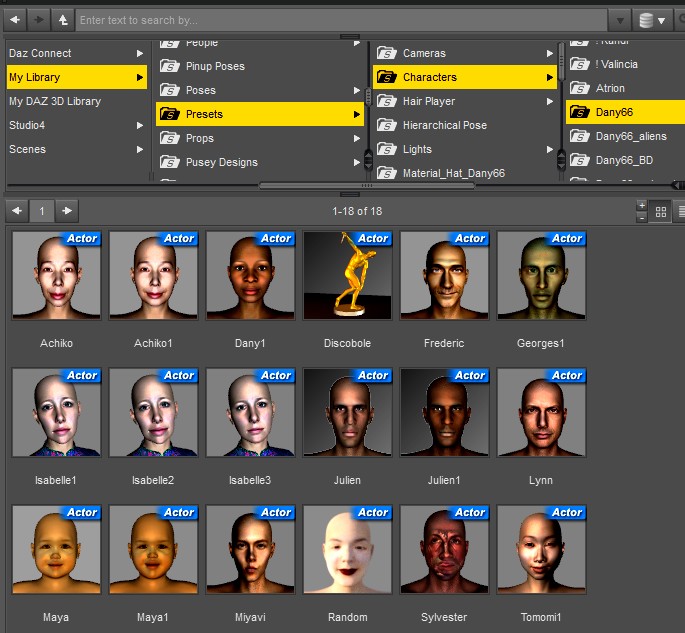Viewport: 685px width, 633px height.
Task: Select the Achiko actor thumbnail
Action: pyautogui.click(x=56, y=275)
